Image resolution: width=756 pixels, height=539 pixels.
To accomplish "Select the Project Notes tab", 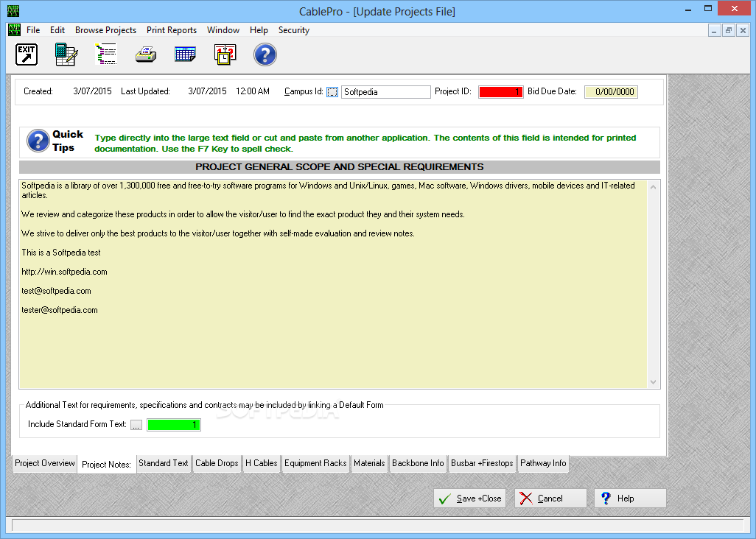I will point(107,465).
